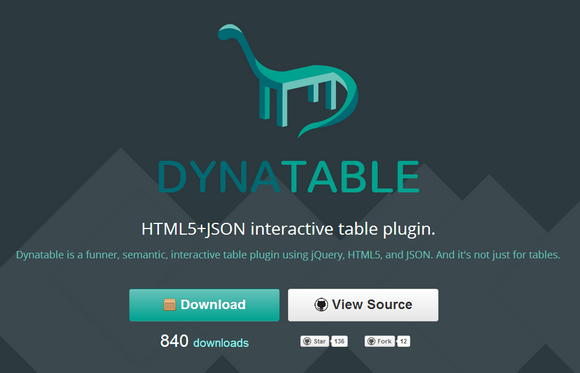
Task: Fork the repository on GitHub
Action: (x=379, y=341)
